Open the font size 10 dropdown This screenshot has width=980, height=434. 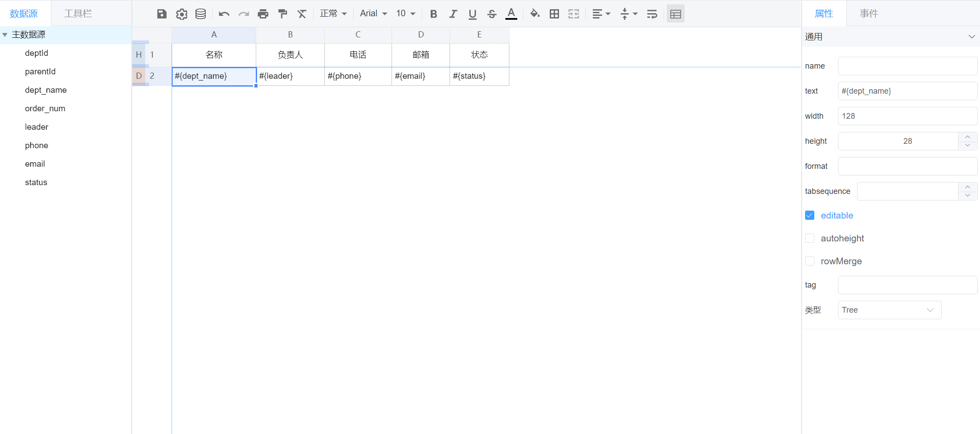tap(406, 14)
